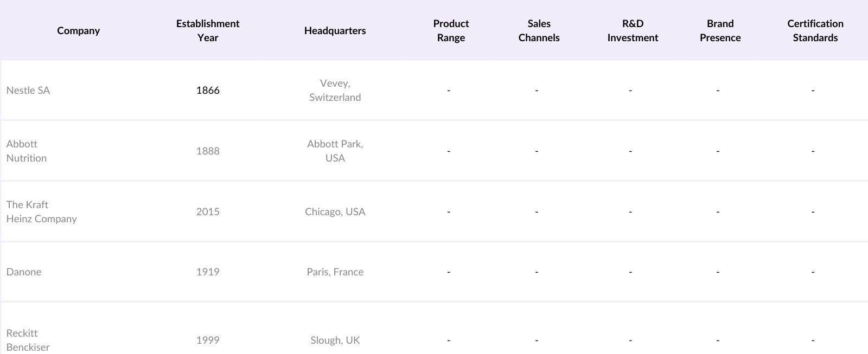The width and height of the screenshot is (868, 354).
Task: Open the Nestle SA company entry
Action: click(x=28, y=91)
